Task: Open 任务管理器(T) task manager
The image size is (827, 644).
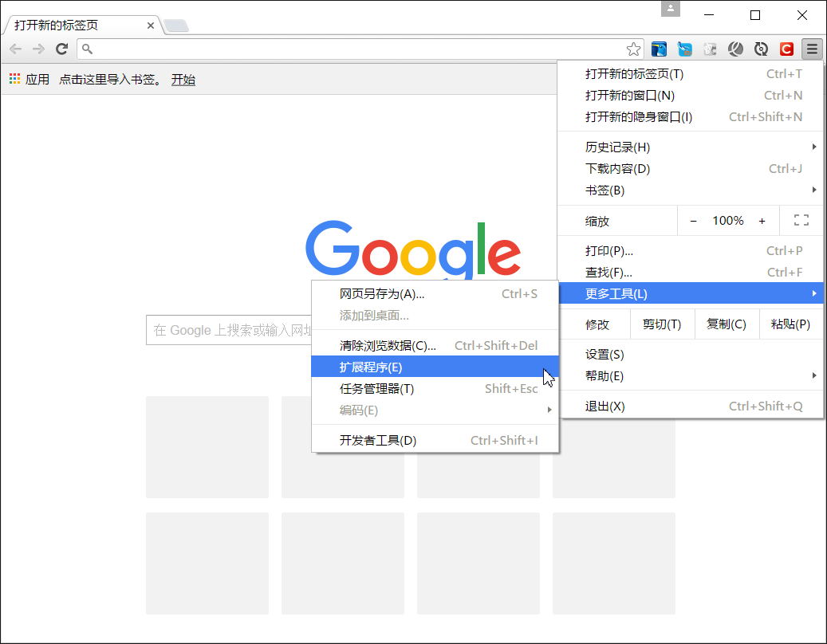Action: tap(435, 389)
